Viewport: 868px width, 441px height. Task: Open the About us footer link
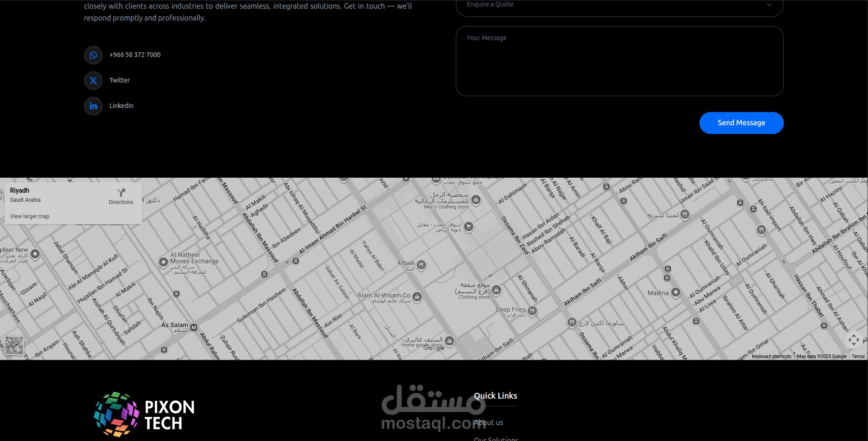tap(489, 423)
